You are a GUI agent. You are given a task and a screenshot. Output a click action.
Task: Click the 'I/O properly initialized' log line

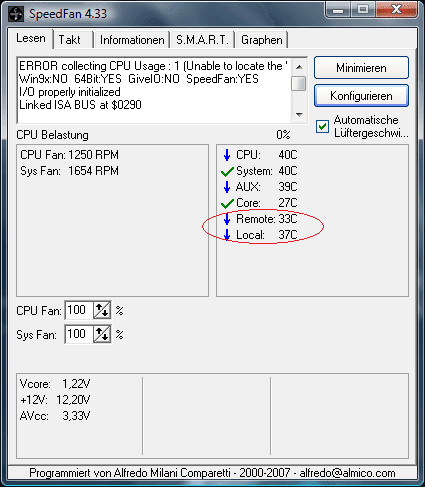coord(70,92)
